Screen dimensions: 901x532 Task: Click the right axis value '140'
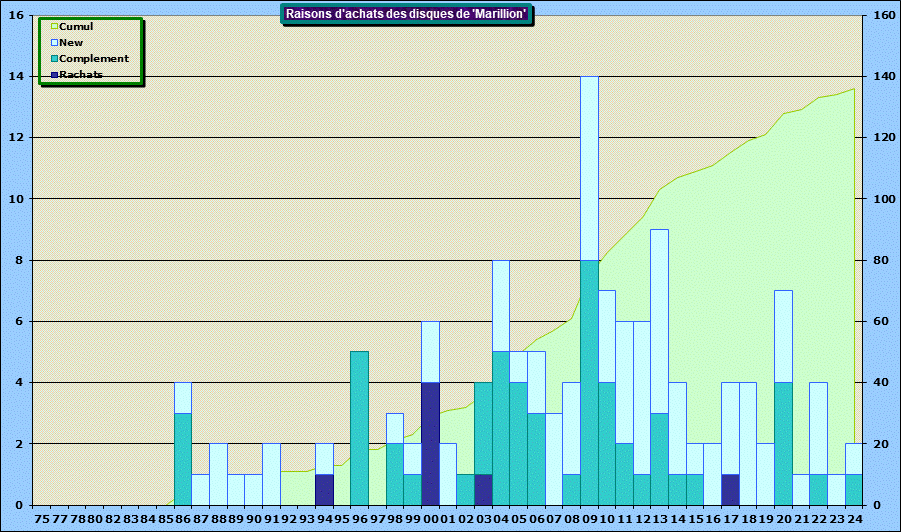(x=884, y=76)
